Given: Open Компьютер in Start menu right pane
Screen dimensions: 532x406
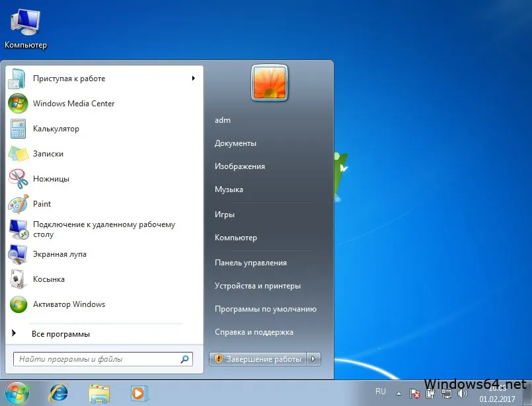Looking at the screenshot, I should [x=236, y=238].
